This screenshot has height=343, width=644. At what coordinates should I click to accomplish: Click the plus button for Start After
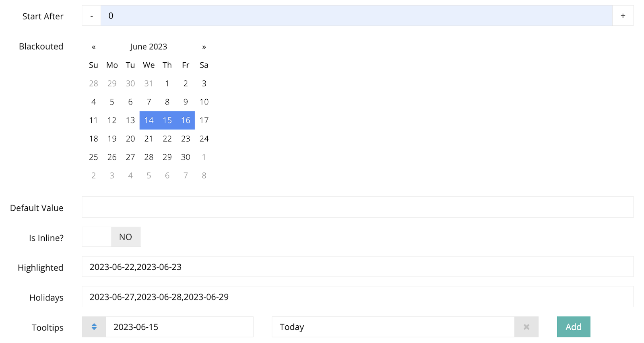point(623,16)
